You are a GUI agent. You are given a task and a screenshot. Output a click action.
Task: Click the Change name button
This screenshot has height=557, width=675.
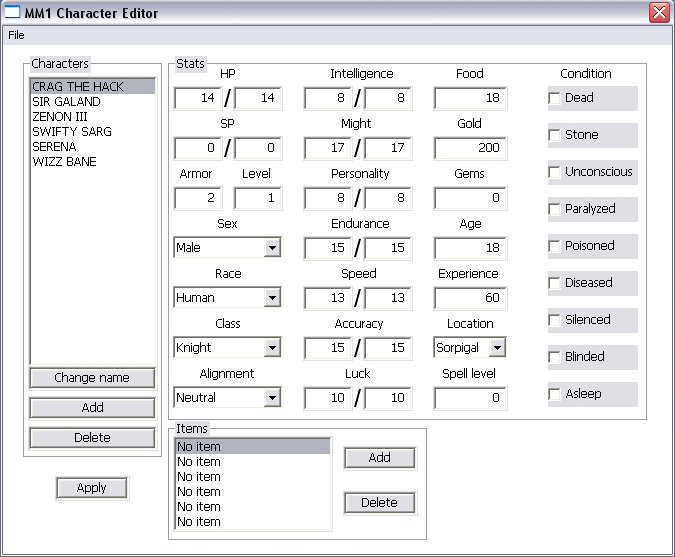[x=92, y=378]
